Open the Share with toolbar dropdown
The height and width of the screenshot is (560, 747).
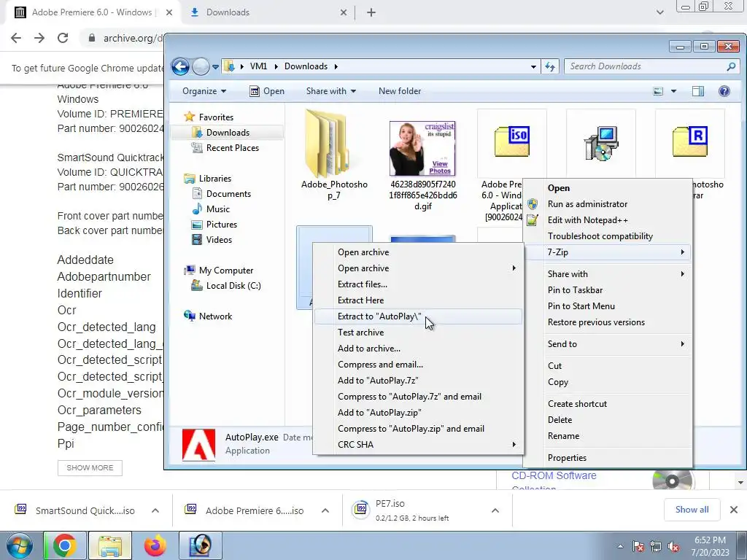point(331,91)
